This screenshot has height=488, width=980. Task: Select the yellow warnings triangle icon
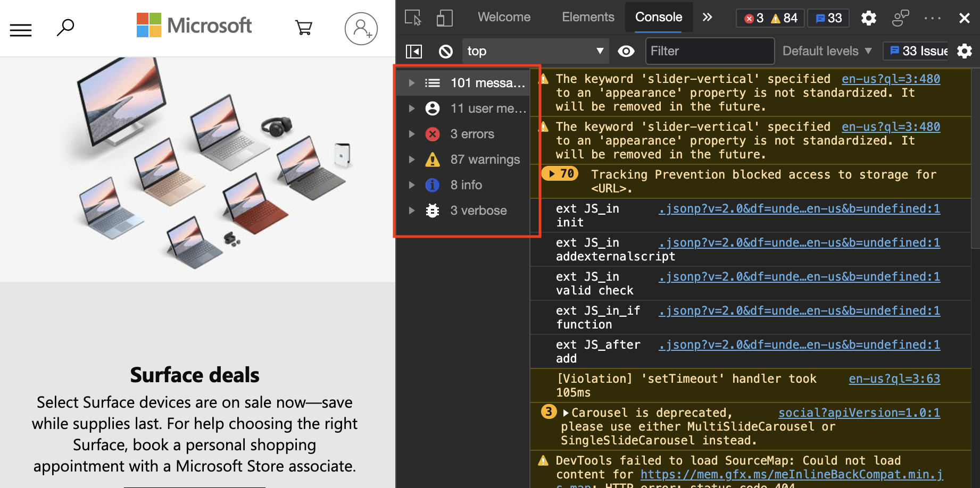[433, 159]
